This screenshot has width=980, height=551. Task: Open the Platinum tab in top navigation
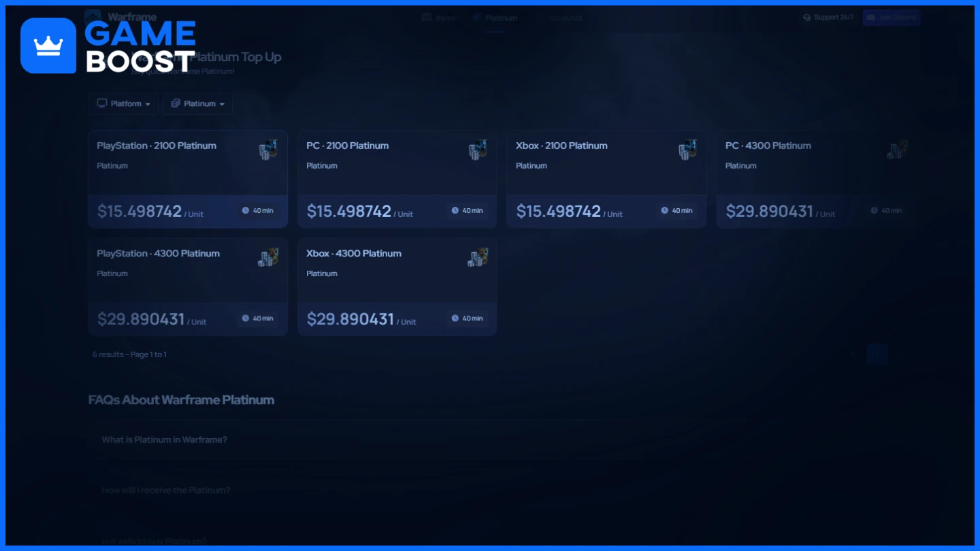coord(495,18)
